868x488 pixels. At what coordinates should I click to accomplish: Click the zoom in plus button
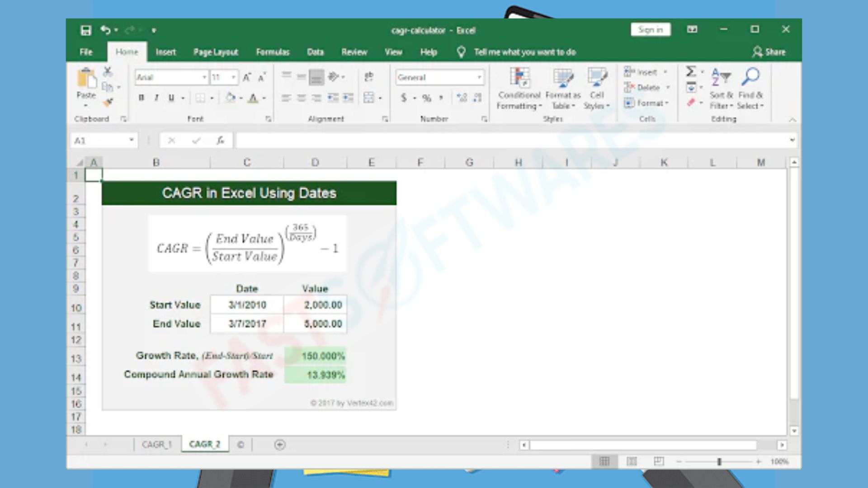click(x=758, y=461)
